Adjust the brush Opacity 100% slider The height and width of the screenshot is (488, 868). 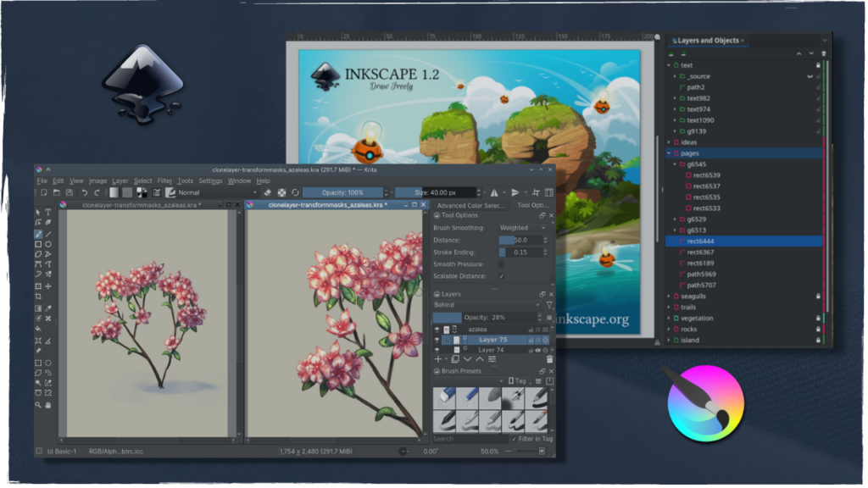pyautogui.click(x=342, y=192)
